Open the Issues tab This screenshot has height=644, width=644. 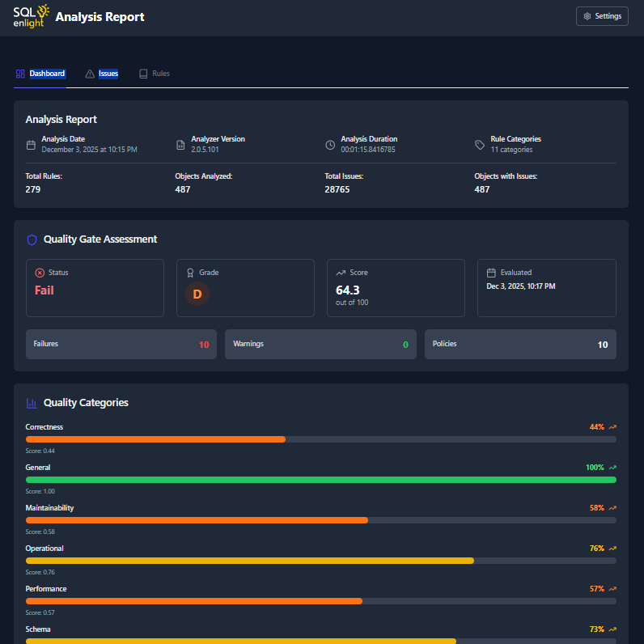pos(102,74)
